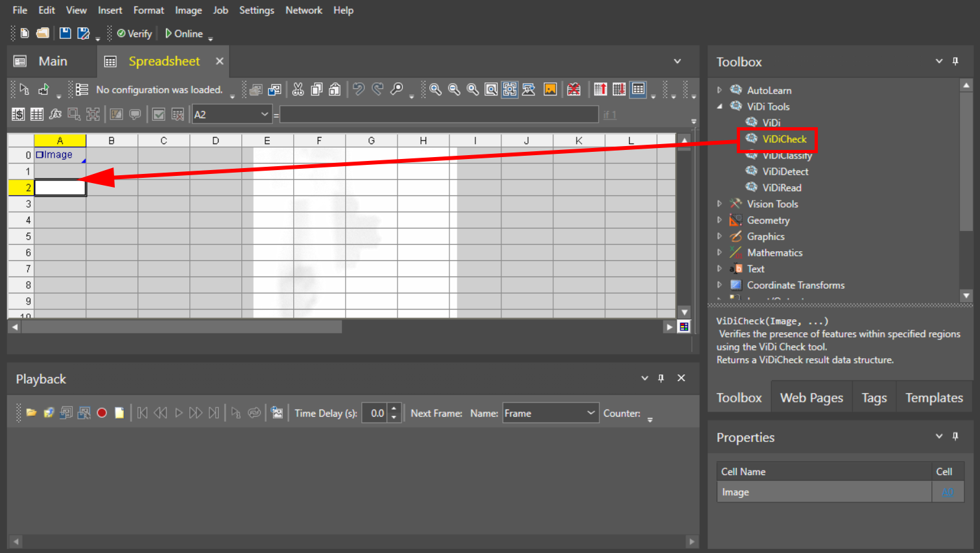
Task: Click the Zoom In magnifier icon
Action: pyautogui.click(x=435, y=90)
